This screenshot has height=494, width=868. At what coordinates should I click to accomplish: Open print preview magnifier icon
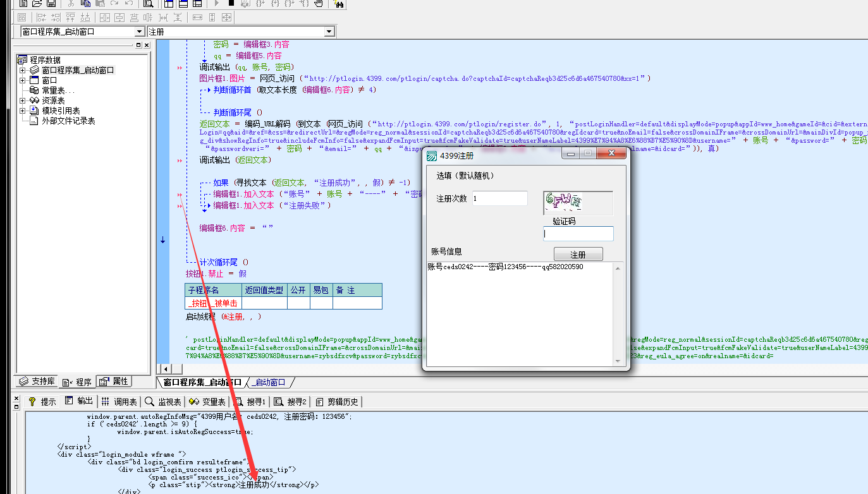pyautogui.click(x=148, y=3)
